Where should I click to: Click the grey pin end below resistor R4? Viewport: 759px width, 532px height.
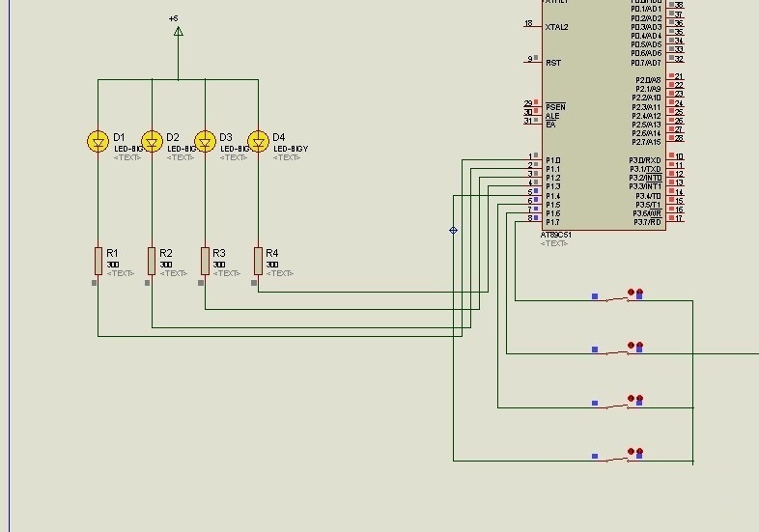254,283
